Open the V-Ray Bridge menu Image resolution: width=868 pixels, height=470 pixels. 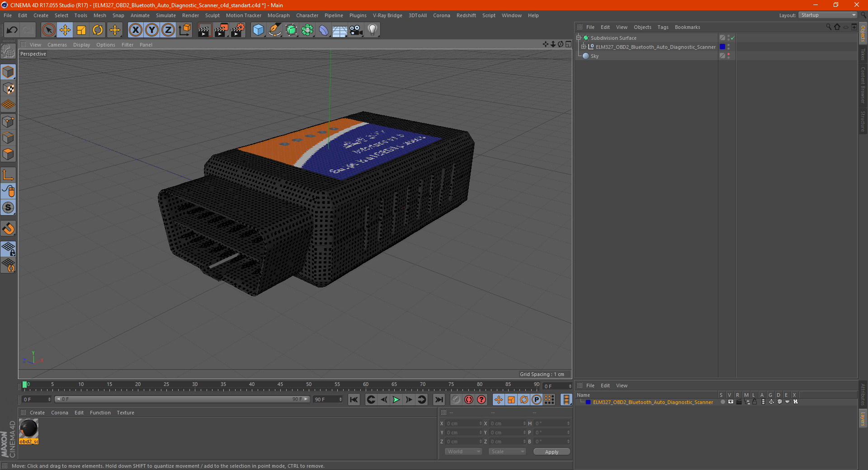[x=387, y=15]
